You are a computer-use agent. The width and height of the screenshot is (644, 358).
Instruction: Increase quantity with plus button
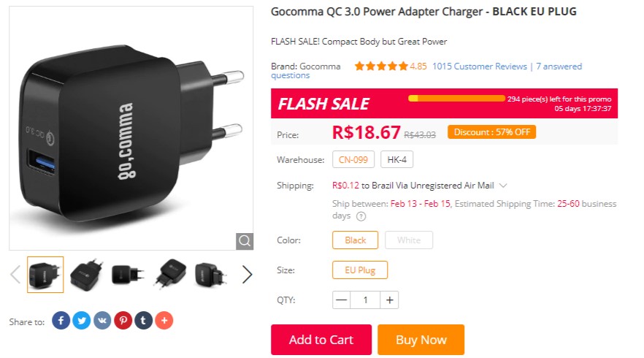click(389, 300)
